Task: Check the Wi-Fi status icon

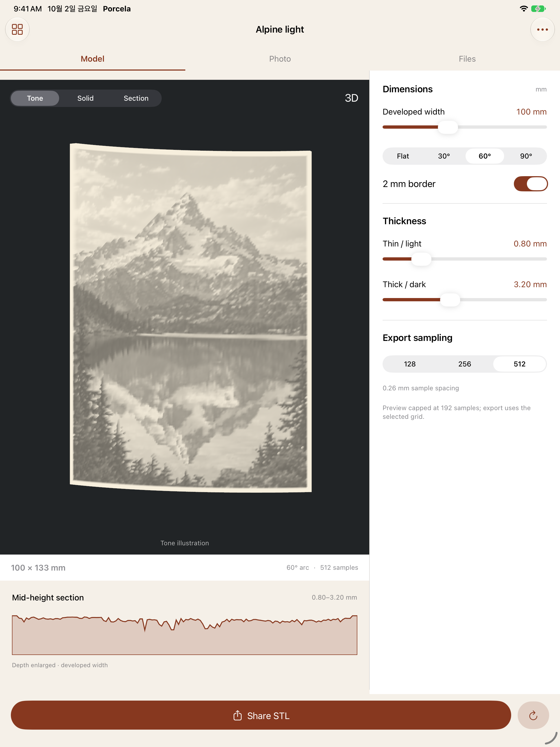Action: click(x=524, y=9)
